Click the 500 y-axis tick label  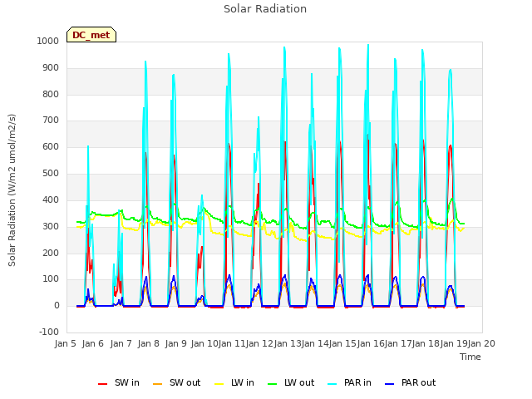(51, 174)
